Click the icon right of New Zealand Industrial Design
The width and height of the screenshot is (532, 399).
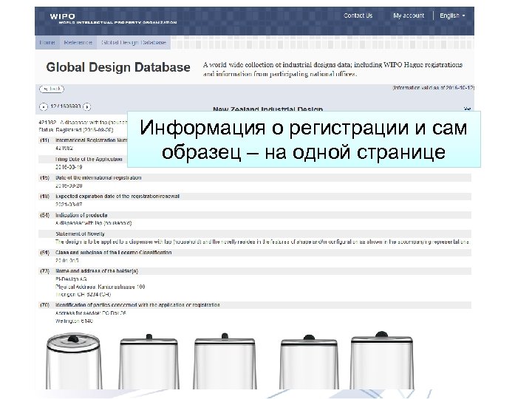(x=467, y=109)
